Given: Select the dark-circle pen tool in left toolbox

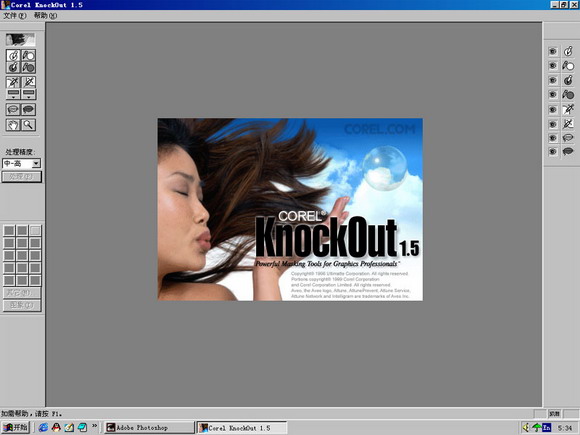Looking at the screenshot, I should [x=13, y=67].
